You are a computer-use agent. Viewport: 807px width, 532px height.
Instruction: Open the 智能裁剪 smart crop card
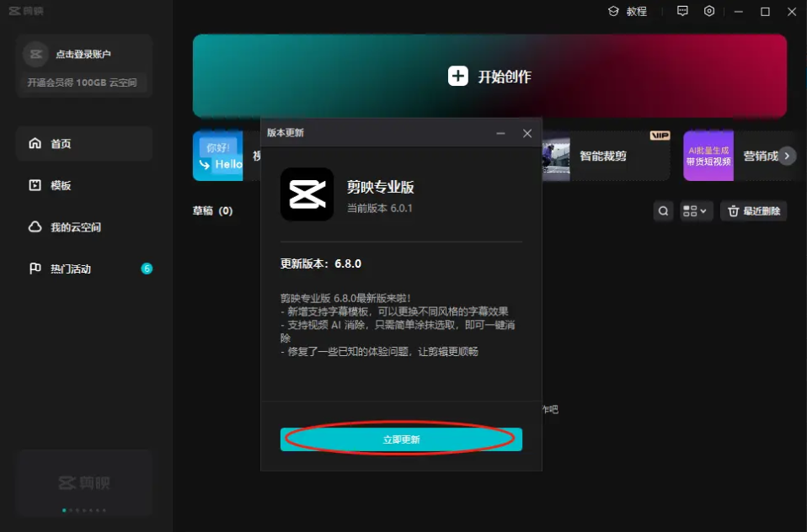pos(606,156)
